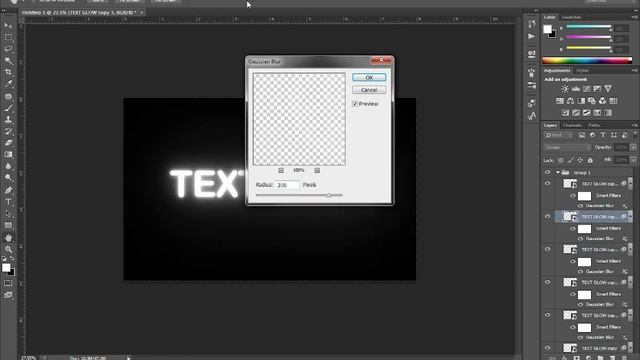This screenshot has height=360, width=640.
Task: Open the Character panel icon
Action: click(x=531, y=116)
